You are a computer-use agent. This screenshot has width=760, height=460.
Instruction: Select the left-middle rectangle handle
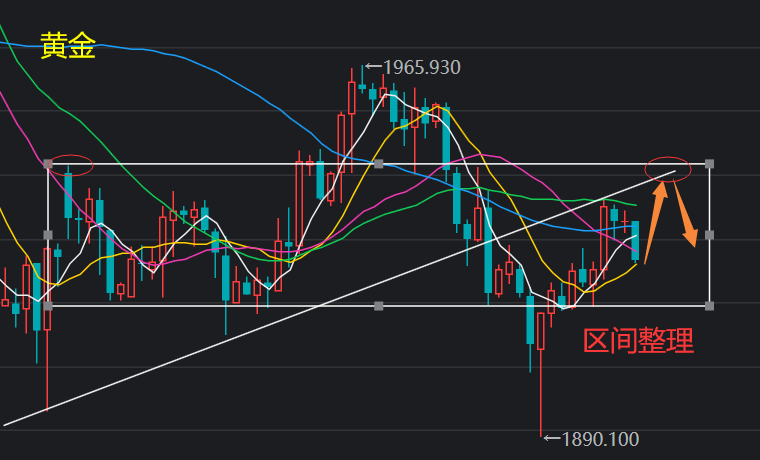(x=48, y=234)
